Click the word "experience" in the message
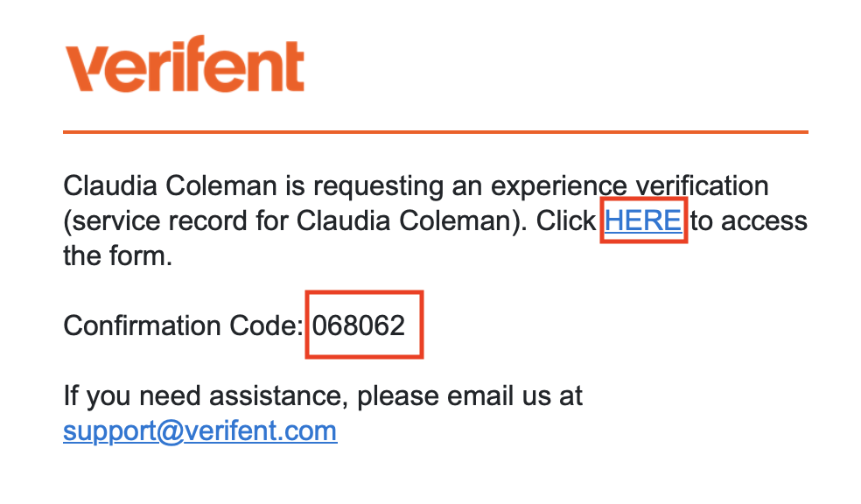The image size is (861, 504). pos(559,186)
